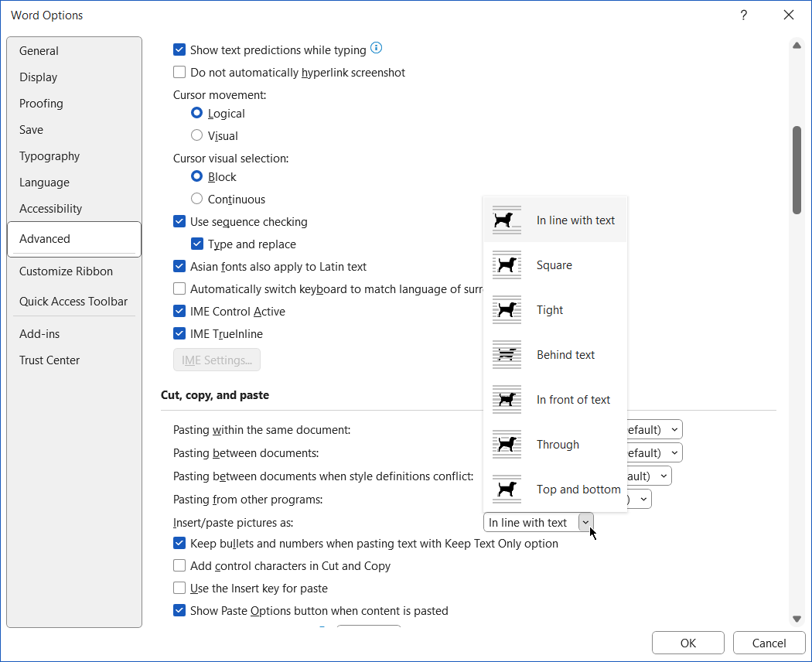Open Pasting between documents dropdown
This screenshot has width=812, height=662.
(x=674, y=452)
